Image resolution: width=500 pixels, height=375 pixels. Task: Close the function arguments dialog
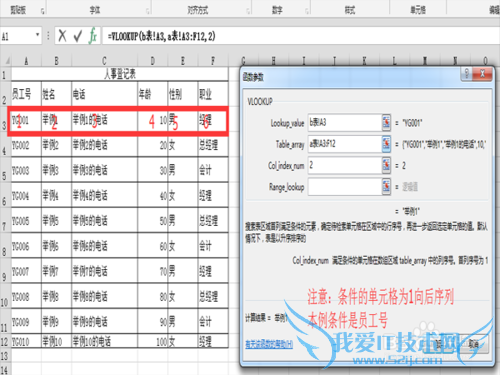[482, 74]
